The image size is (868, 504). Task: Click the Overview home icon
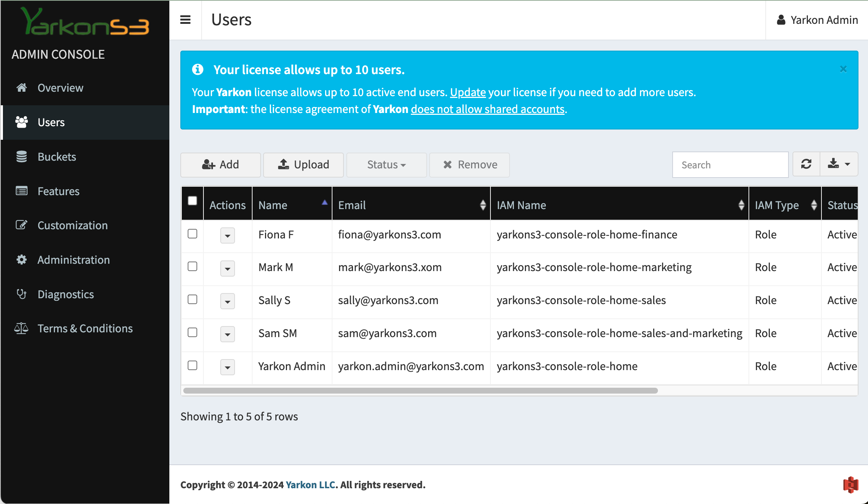(22, 88)
